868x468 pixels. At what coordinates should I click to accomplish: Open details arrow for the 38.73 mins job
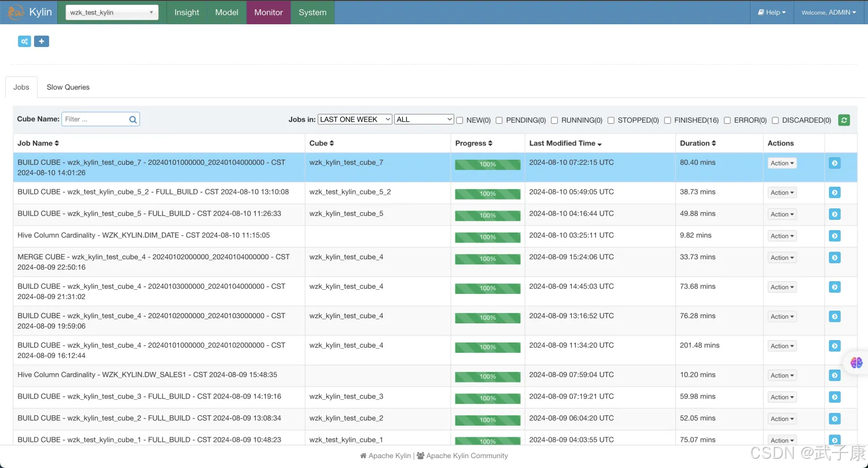point(834,193)
